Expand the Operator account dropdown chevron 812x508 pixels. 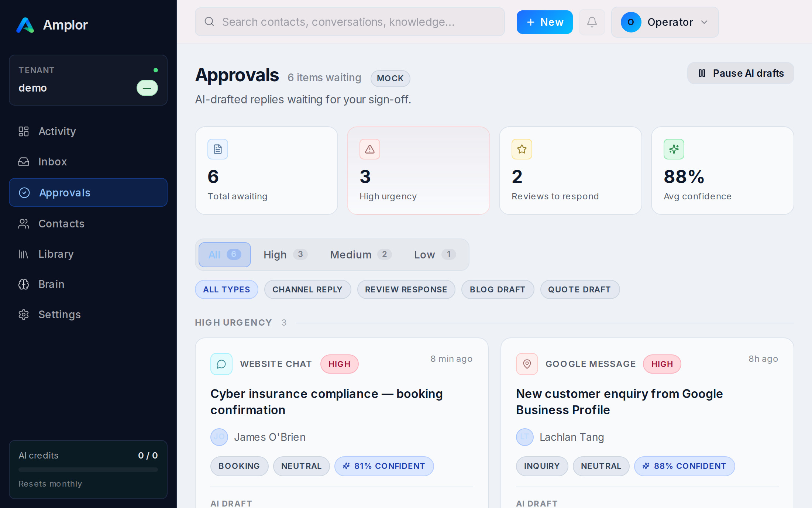[x=704, y=22]
